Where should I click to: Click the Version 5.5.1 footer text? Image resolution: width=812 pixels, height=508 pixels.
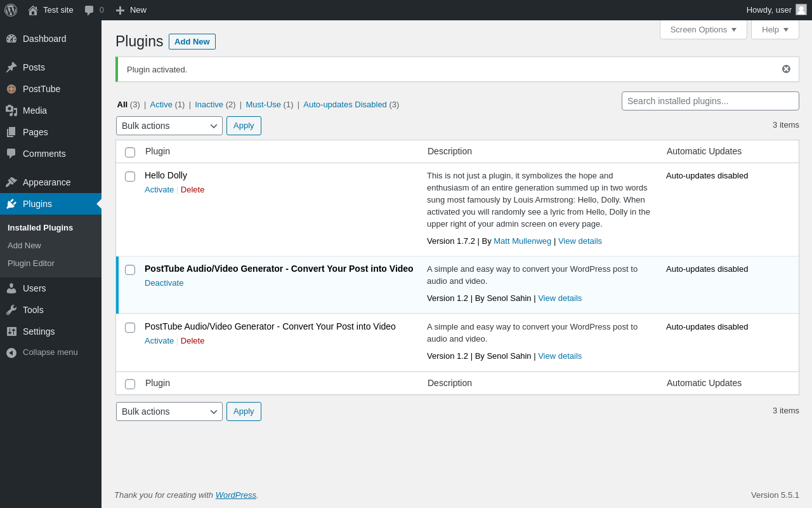coord(775,495)
